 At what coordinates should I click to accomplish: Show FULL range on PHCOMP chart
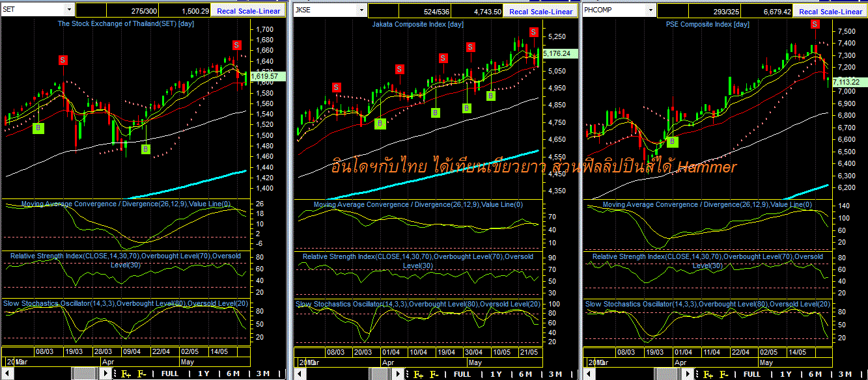pyautogui.click(x=752, y=374)
